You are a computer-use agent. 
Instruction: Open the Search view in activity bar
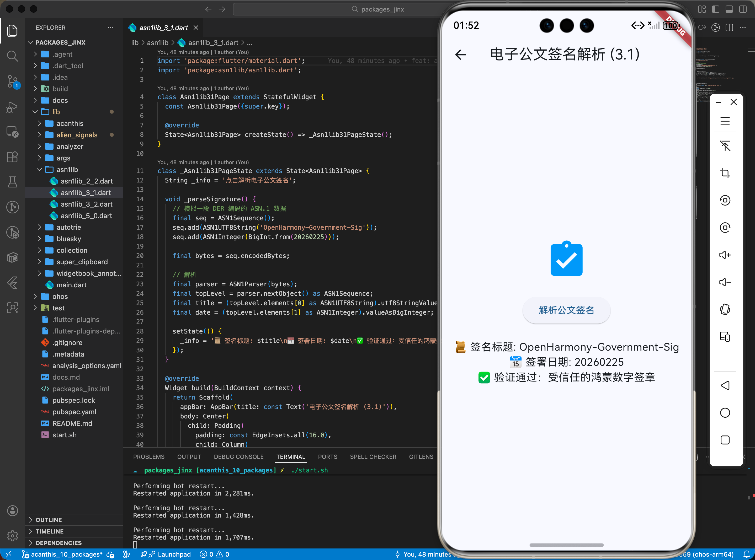point(13,56)
